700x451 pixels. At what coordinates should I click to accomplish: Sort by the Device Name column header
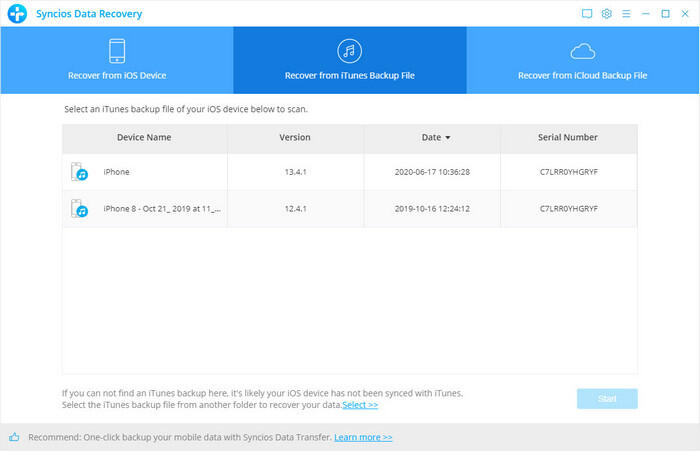[144, 137]
